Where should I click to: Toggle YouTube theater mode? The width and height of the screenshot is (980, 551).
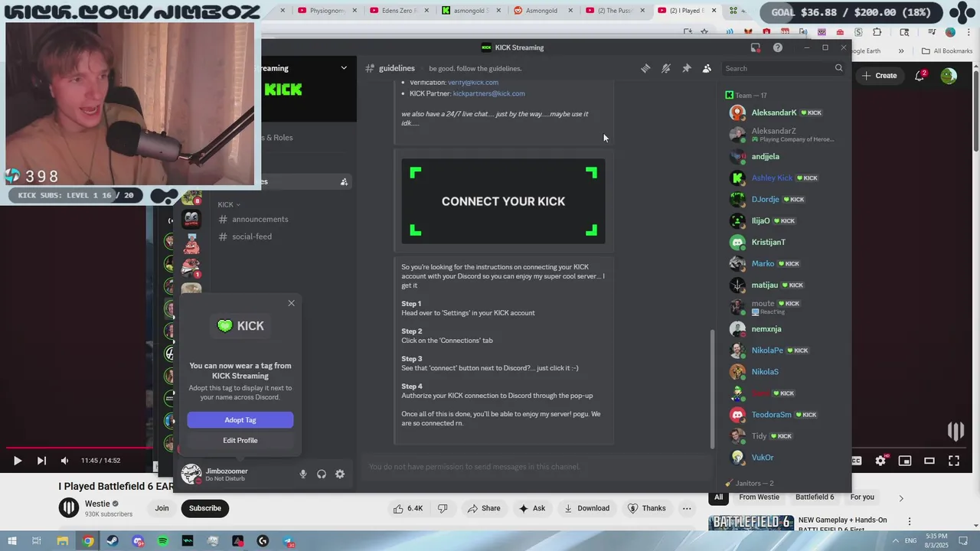click(x=929, y=461)
